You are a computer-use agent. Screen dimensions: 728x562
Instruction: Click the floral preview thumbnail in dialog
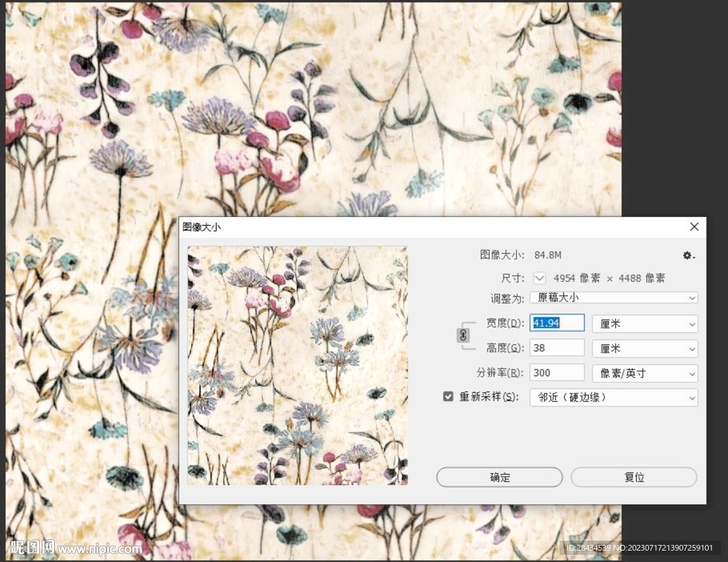click(x=298, y=366)
